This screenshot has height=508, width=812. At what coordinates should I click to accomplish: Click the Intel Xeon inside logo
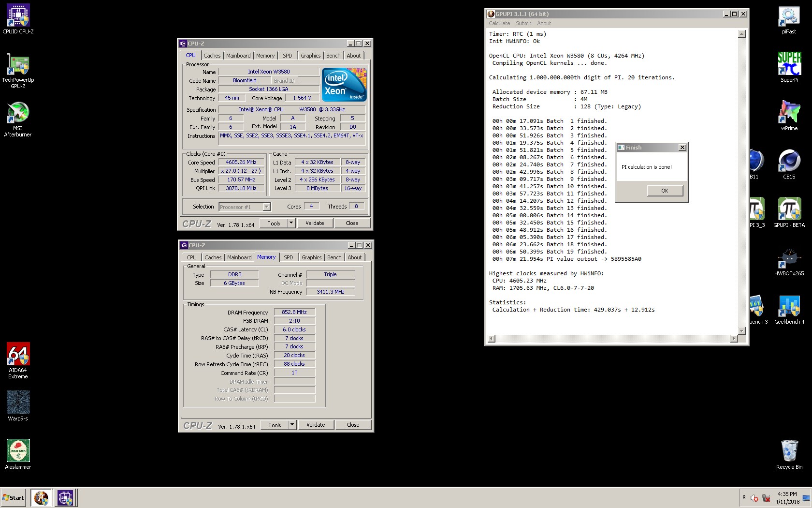344,84
